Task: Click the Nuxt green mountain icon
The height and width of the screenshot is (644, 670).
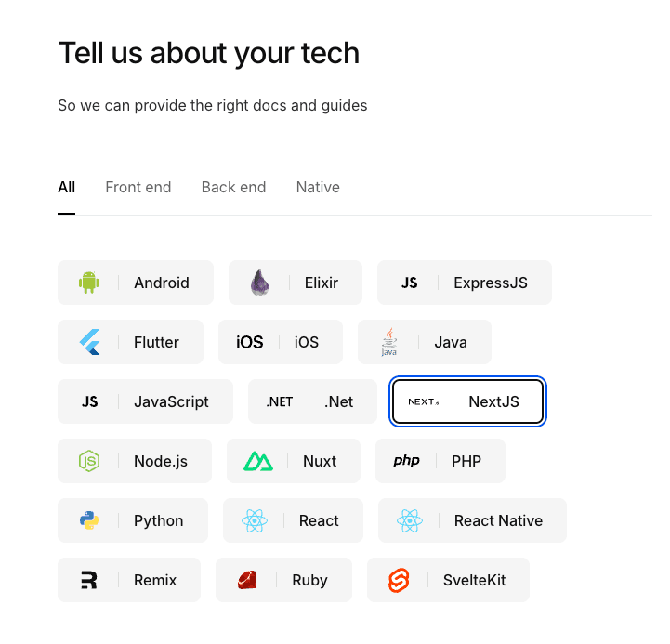Action: click(258, 461)
